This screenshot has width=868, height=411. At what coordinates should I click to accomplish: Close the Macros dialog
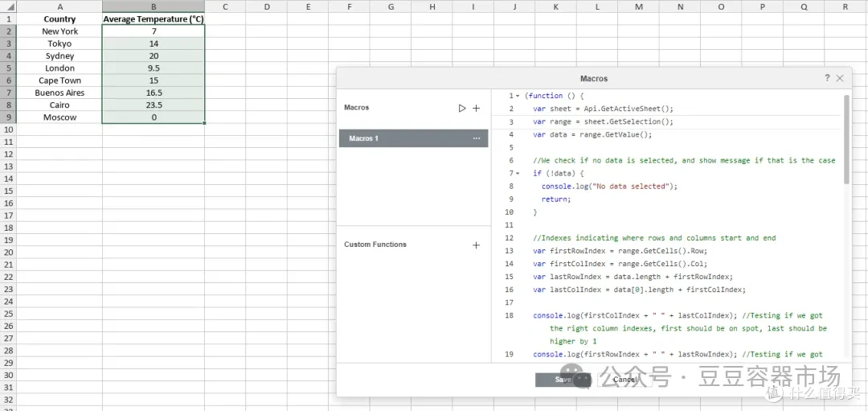point(840,78)
